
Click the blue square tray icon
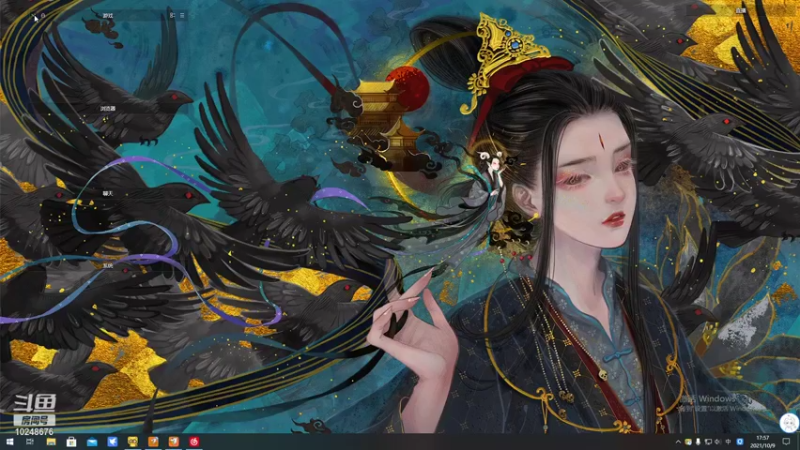click(740, 442)
